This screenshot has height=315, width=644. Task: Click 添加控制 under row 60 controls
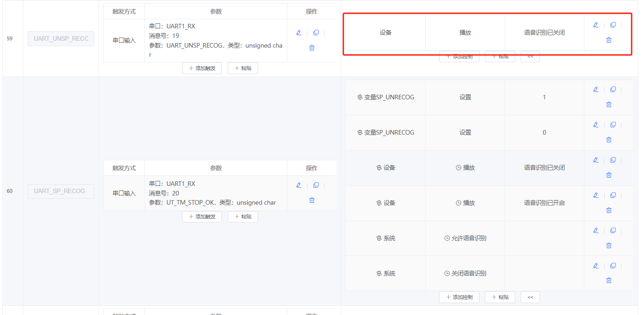coord(459,297)
